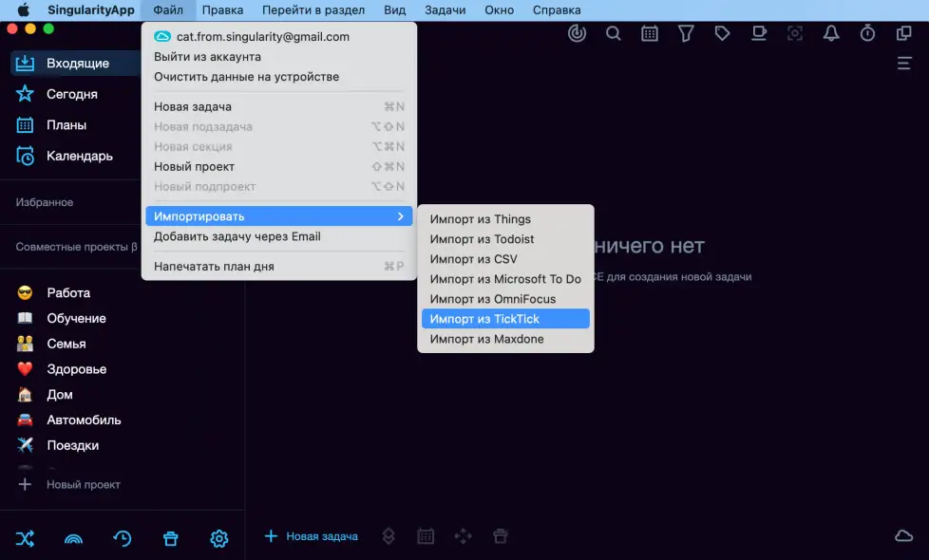This screenshot has height=560, width=929.
Task: Click the shuffle arrows icon at bottom left
Action: click(25, 538)
